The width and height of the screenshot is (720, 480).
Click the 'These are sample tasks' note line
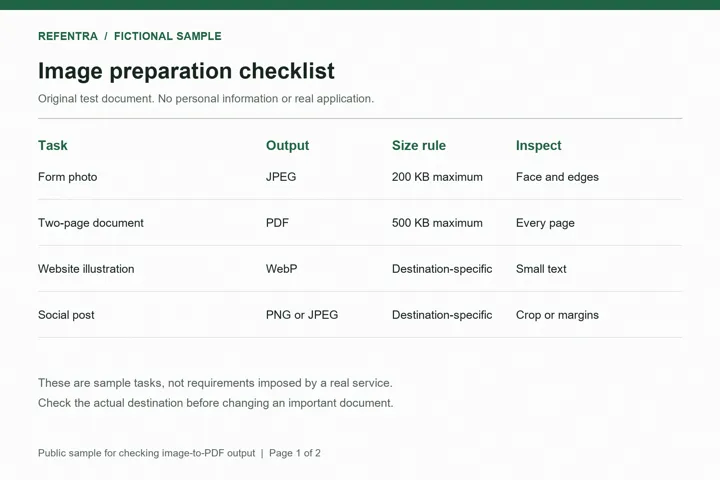click(x=215, y=383)
